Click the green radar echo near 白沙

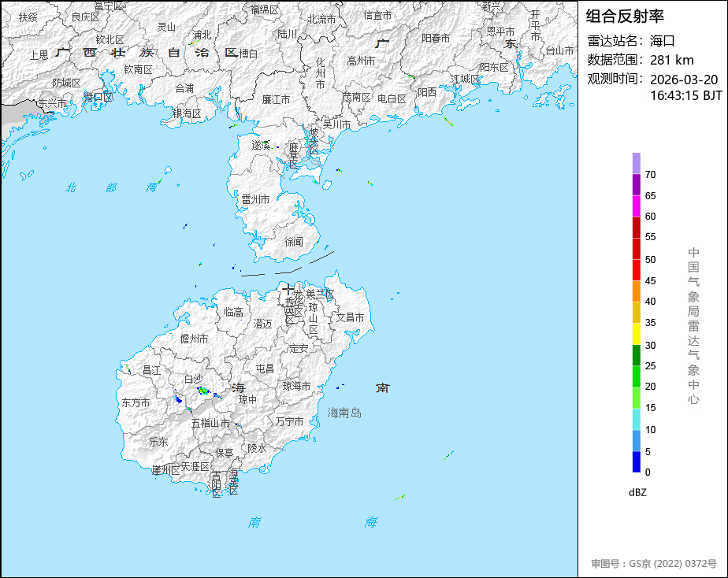pyautogui.click(x=204, y=391)
